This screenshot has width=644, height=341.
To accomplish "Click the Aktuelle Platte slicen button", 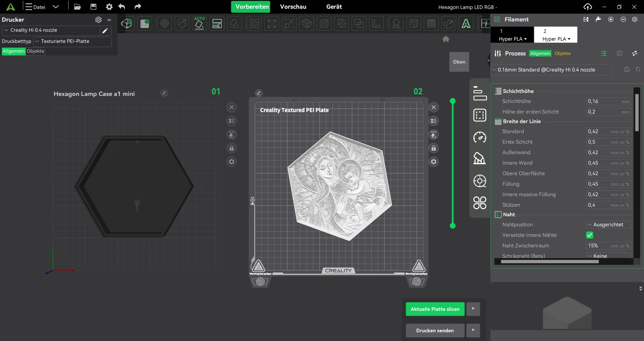I will 435,309.
